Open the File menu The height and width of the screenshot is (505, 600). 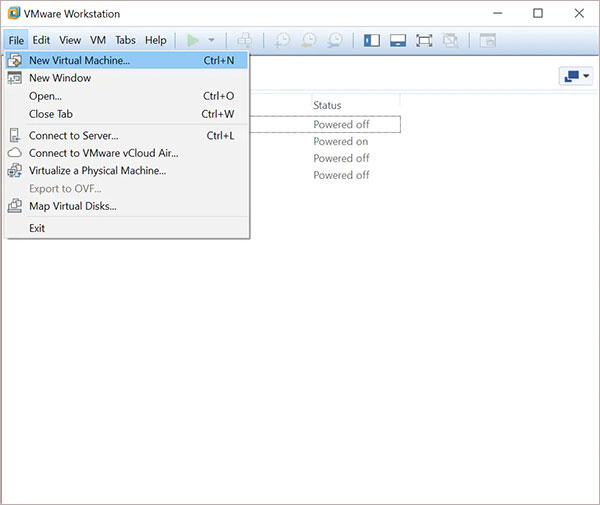(x=16, y=40)
